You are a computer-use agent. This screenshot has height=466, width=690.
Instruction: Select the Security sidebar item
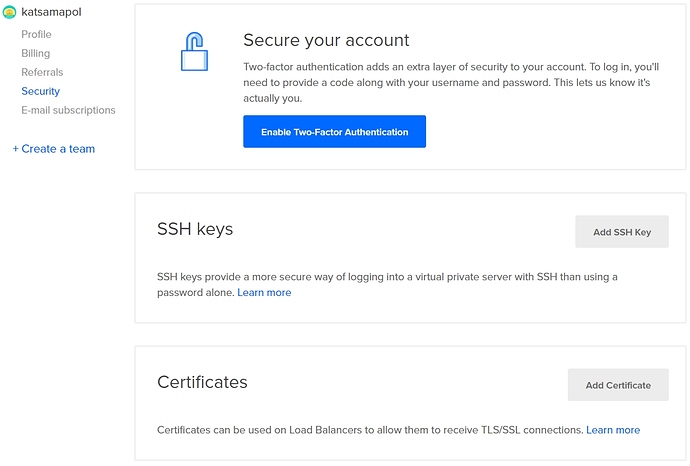pos(40,91)
